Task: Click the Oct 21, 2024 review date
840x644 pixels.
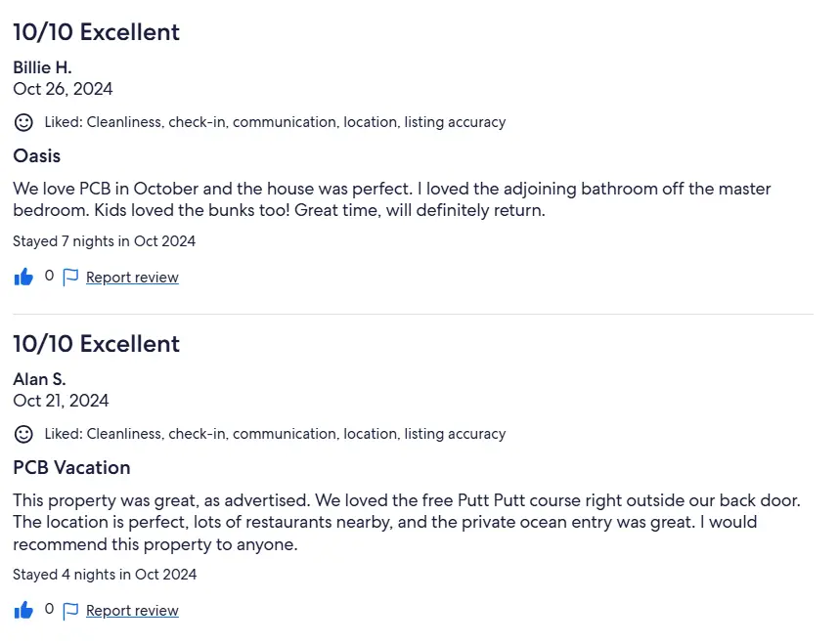Action: click(x=61, y=401)
